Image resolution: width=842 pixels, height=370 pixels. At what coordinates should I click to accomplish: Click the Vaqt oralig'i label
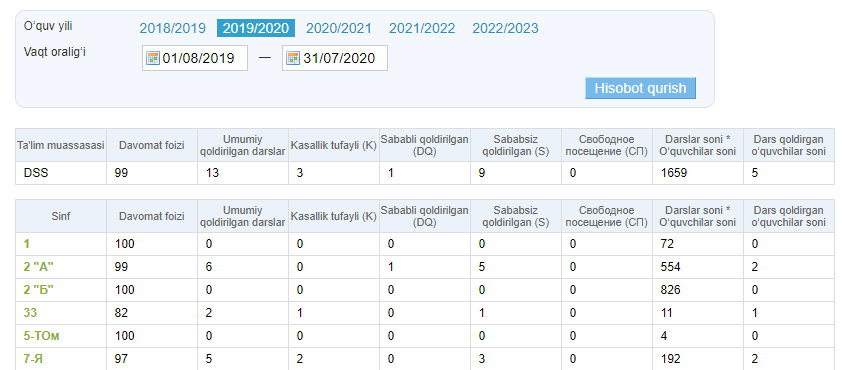(55, 52)
